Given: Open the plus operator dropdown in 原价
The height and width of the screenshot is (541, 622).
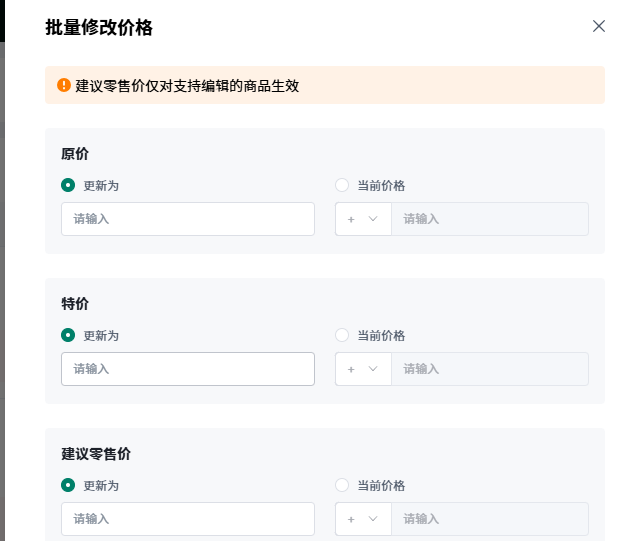Looking at the screenshot, I should 362,219.
